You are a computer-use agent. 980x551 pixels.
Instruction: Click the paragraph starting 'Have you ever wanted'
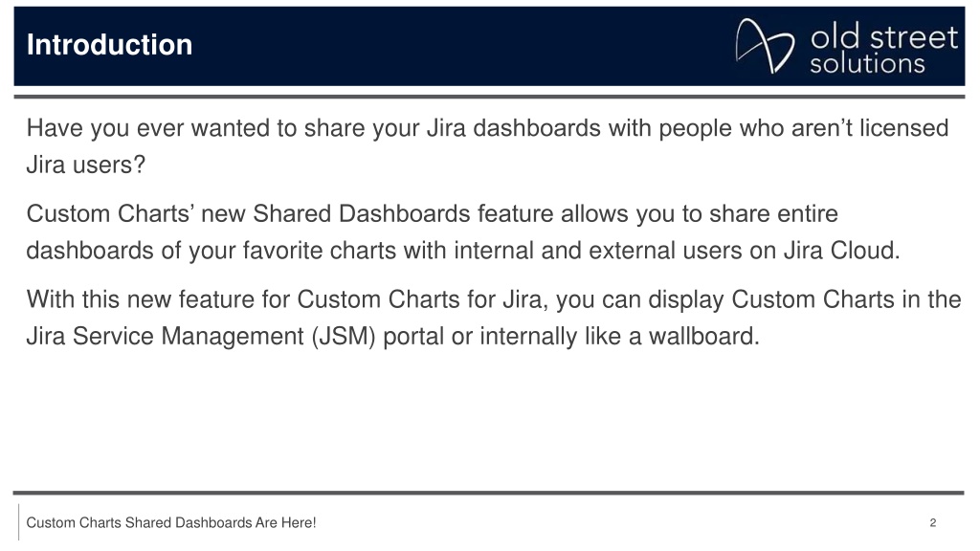point(487,146)
